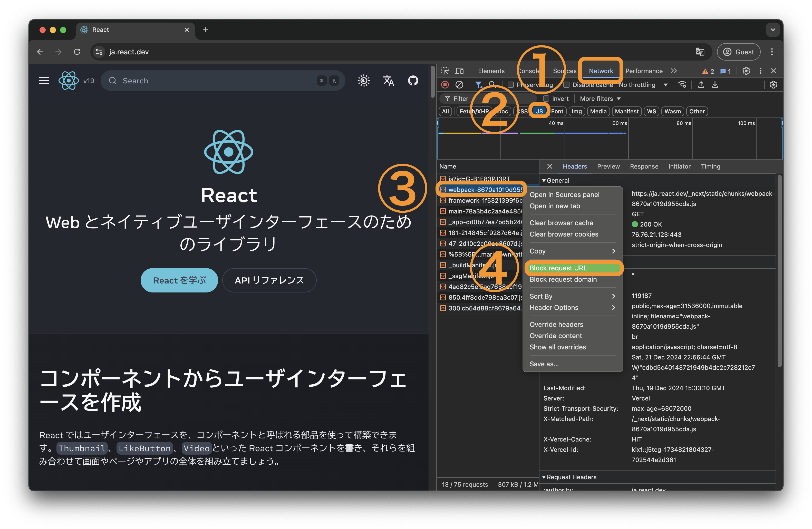
Task: Open DevTools settings gear icon
Action: coord(747,71)
